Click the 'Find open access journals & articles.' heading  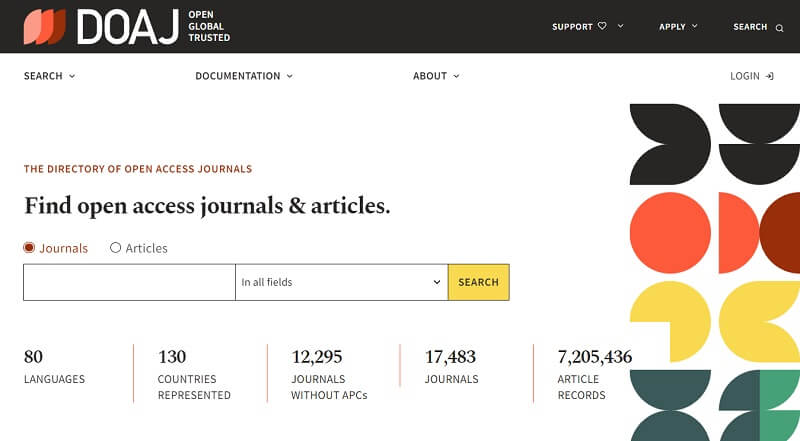207,206
